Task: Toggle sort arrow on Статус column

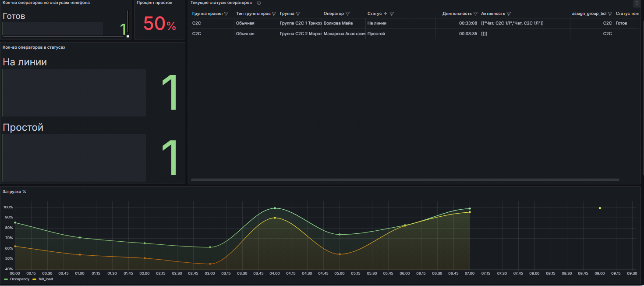Action: 386,14
